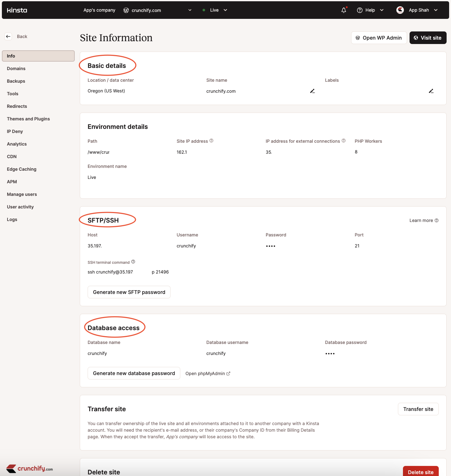Click the Transfer site button
The image size is (451, 476).
pos(418,409)
